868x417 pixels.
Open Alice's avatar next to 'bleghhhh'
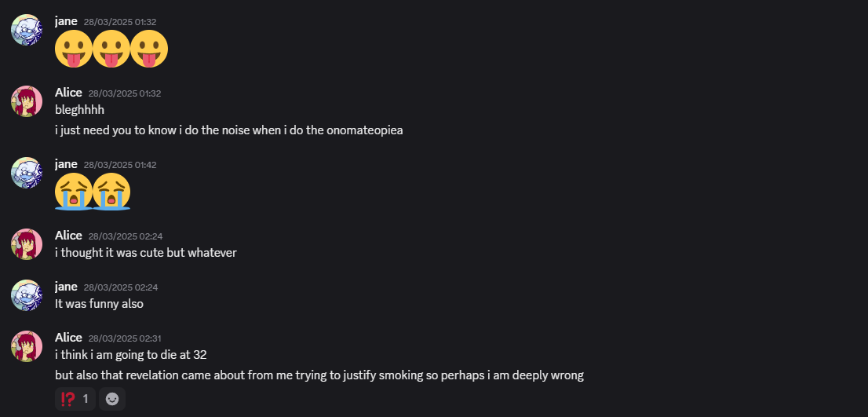[27, 101]
